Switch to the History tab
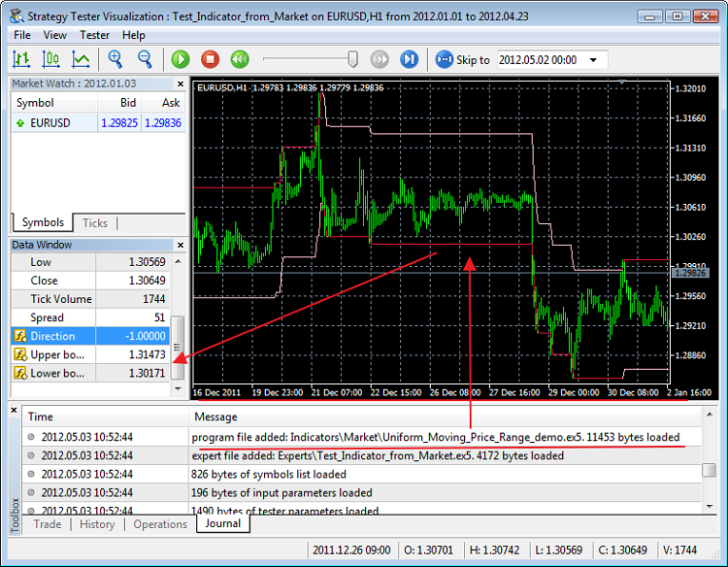The width and height of the screenshot is (728, 567). (97, 524)
